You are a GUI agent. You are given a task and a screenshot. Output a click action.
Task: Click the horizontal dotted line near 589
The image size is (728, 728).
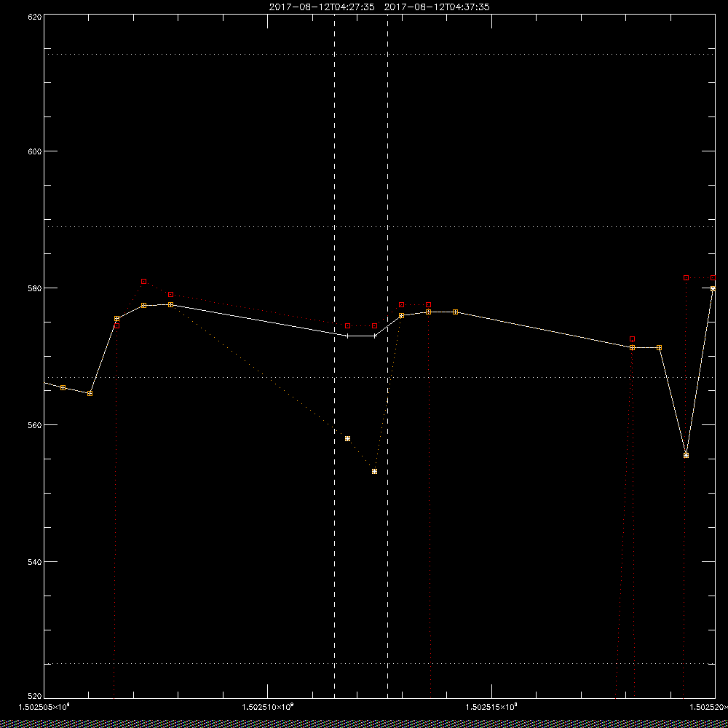(379, 227)
